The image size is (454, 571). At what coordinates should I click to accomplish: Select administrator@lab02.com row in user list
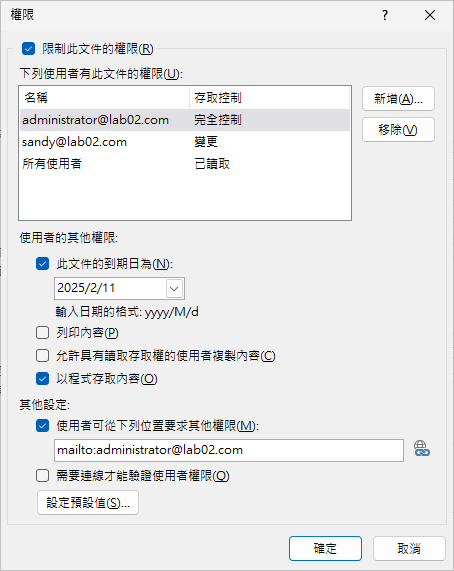point(185,120)
